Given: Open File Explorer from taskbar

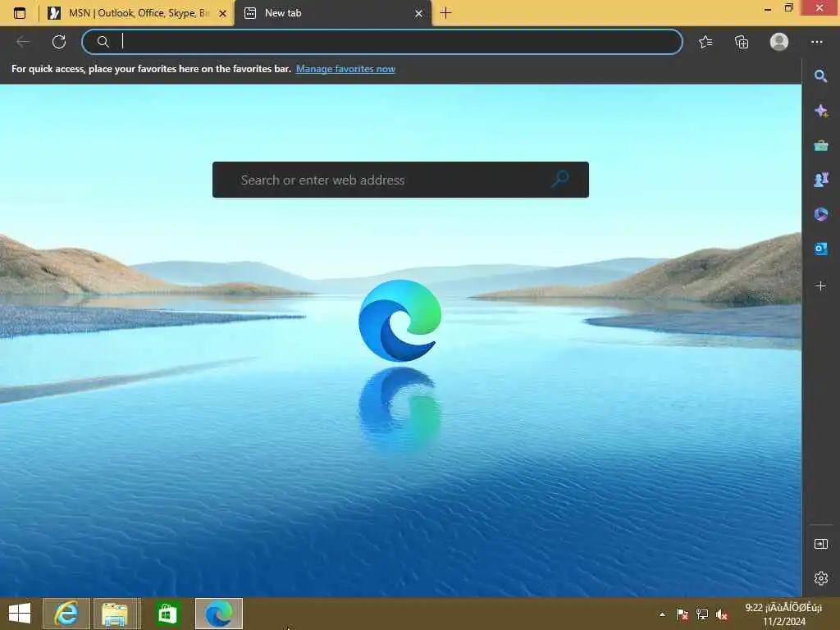Looking at the screenshot, I should tap(115, 614).
